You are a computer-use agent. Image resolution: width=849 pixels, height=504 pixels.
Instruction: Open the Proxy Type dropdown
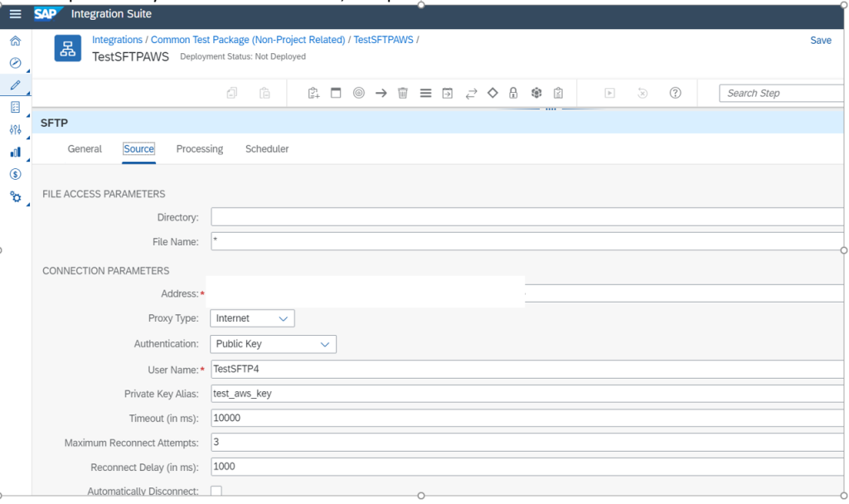(282, 318)
